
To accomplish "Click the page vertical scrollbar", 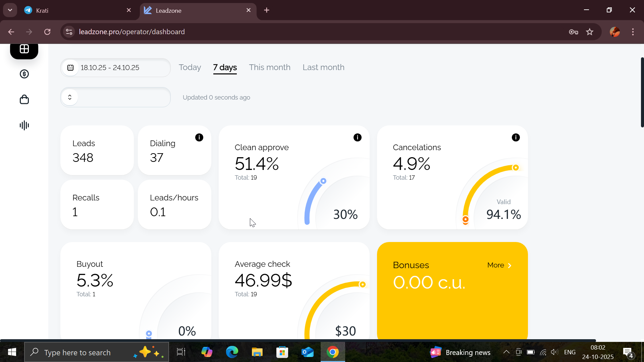I will coord(642,92).
